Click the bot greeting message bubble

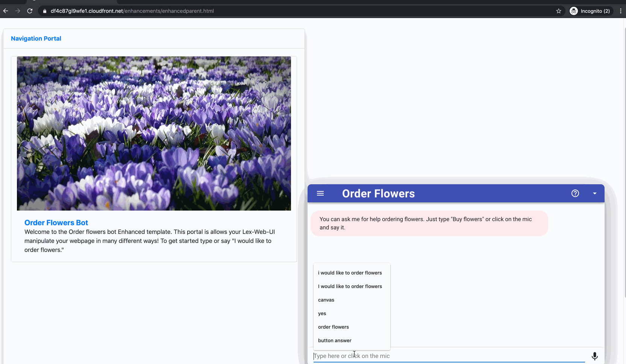(x=429, y=223)
